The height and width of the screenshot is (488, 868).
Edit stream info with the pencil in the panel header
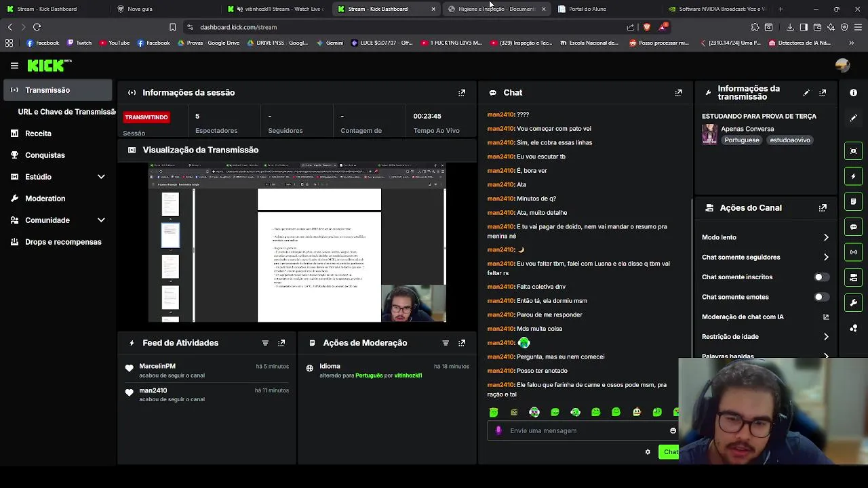point(806,93)
